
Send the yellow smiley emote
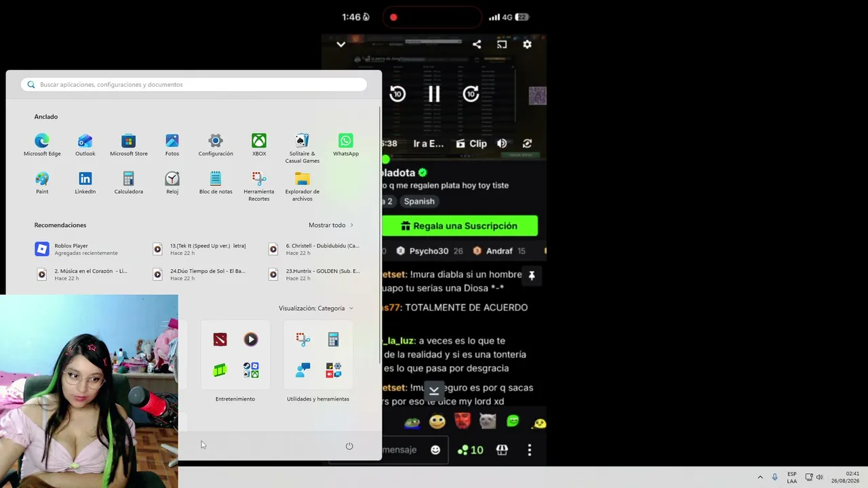(x=437, y=422)
